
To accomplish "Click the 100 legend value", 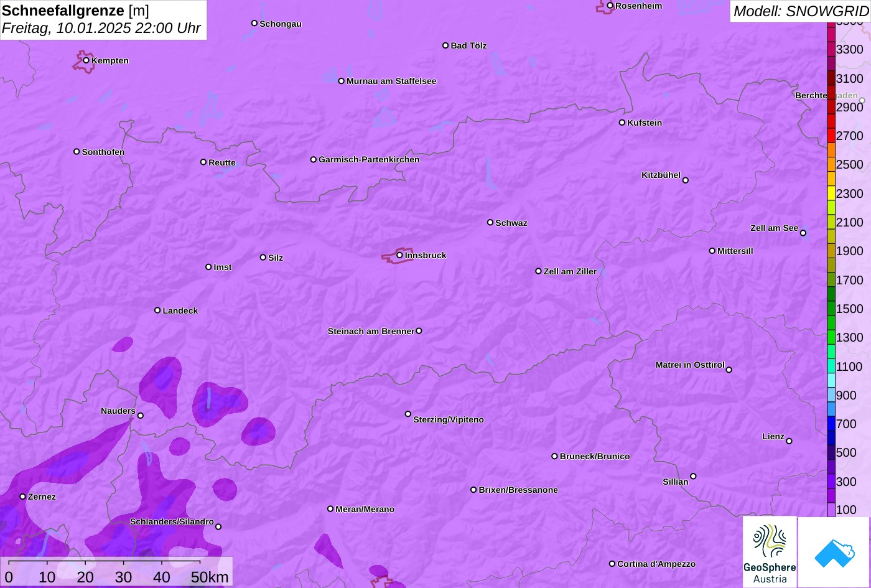I will tap(846, 510).
